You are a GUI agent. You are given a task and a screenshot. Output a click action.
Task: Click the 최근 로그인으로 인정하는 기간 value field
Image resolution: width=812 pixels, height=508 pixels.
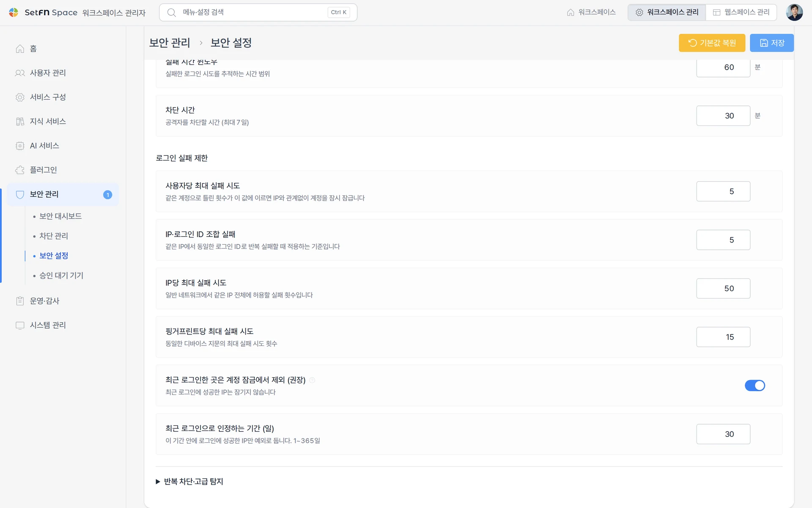tap(723, 434)
